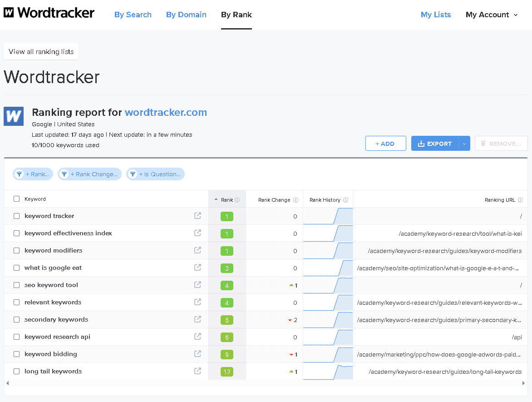Open external link for 'secondary keywords' row

[197, 319]
